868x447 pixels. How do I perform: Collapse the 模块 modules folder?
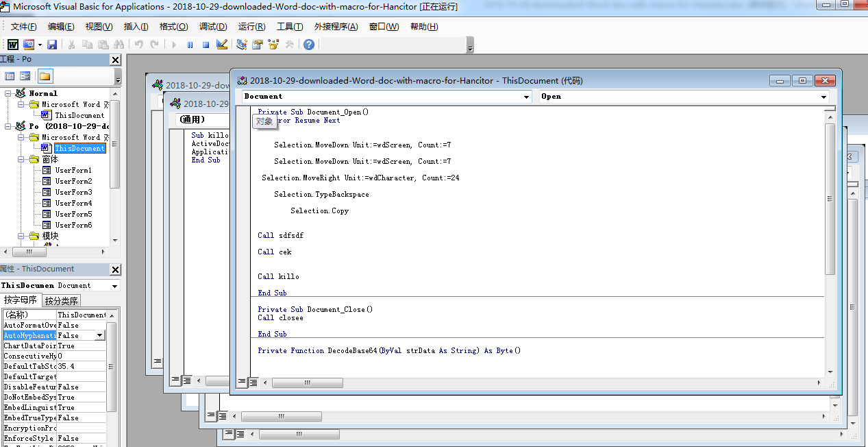point(21,236)
